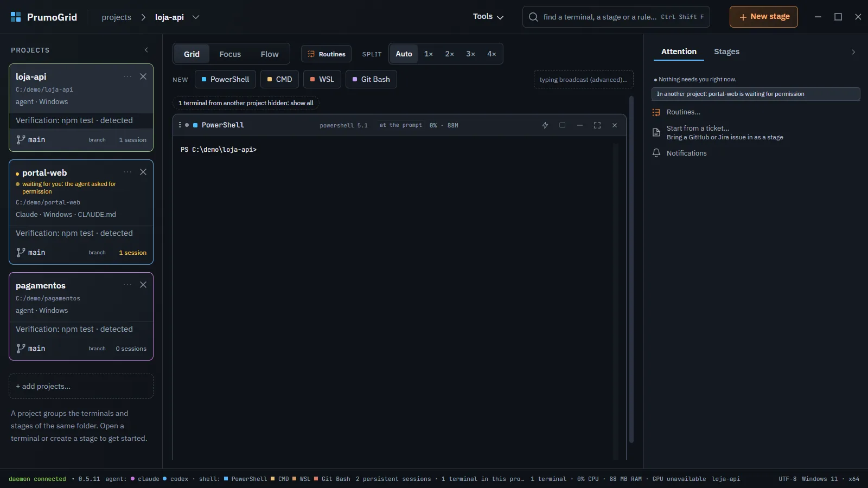Screen dimensions: 868x488
Task: Click the branch icon on the loja-api card
Action: click(x=21, y=139)
